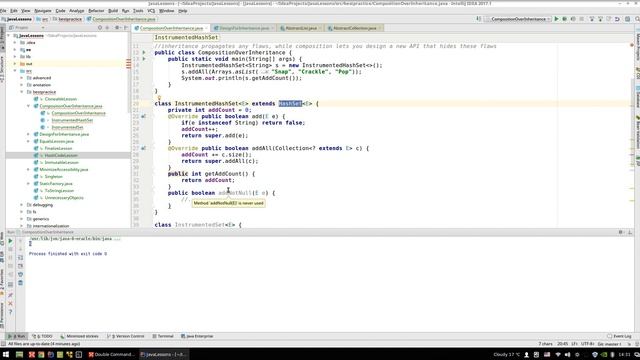Select HashCodeLesson in project tree
The image size is (640, 360).
(x=61, y=156)
